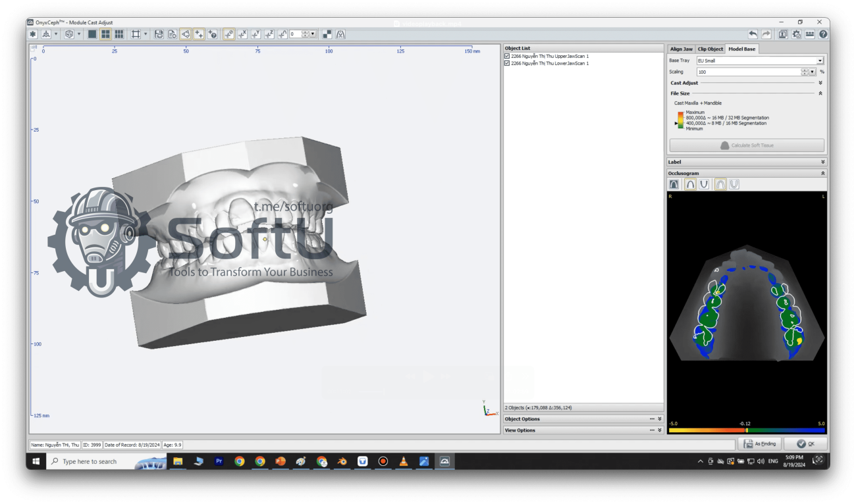Click the asterisk tool in the toolbar
The height and width of the screenshot is (504, 856).
pyautogui.click(x=32, y=34)
